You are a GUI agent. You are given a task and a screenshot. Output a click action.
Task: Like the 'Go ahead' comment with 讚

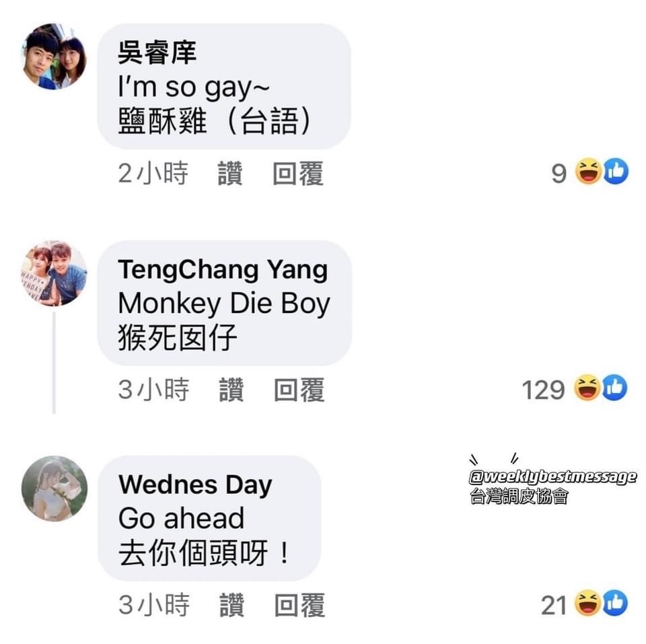pyautogui.click(x=232, y=605)
